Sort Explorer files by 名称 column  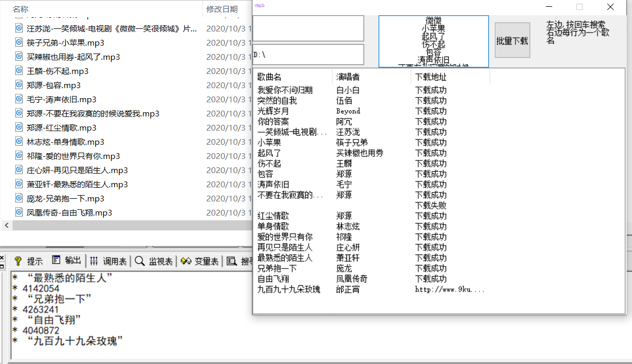pos(20,9)
